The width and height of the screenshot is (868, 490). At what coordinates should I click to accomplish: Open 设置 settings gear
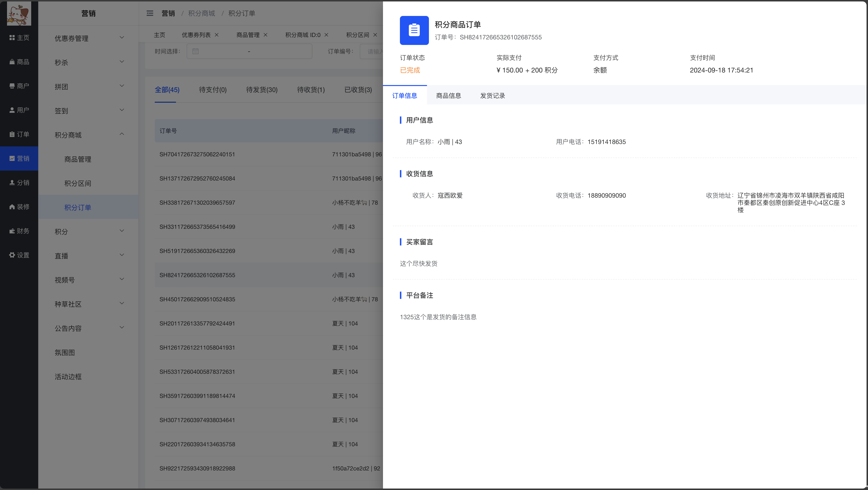pos(19,255)
